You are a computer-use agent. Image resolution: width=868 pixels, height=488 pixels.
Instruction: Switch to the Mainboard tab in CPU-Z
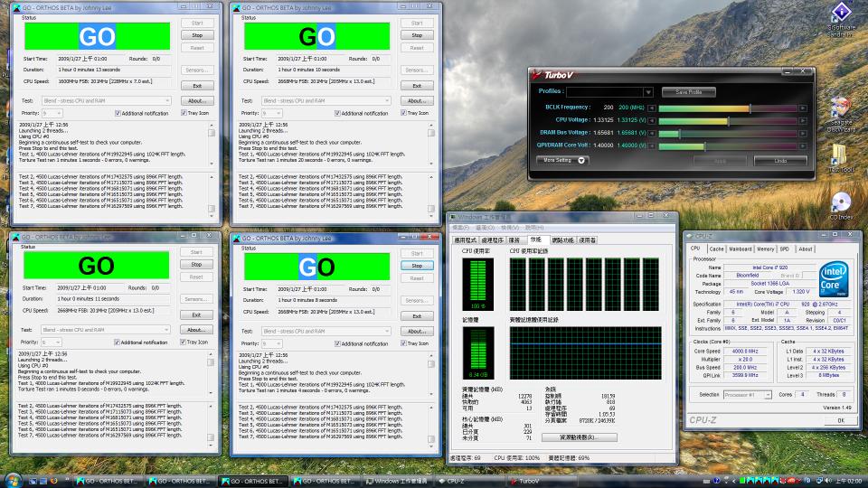click(x=741, y=249)
